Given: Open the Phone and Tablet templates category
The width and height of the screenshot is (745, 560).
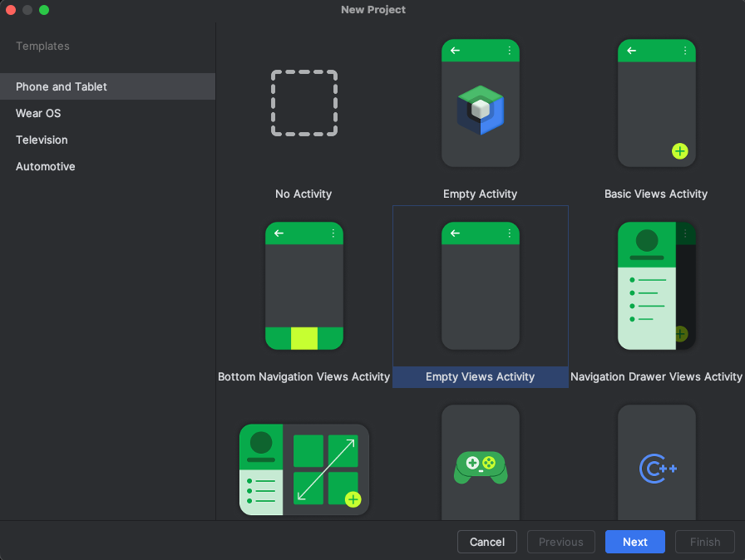Looking at the screenshot, I should (x=108, y=86).
